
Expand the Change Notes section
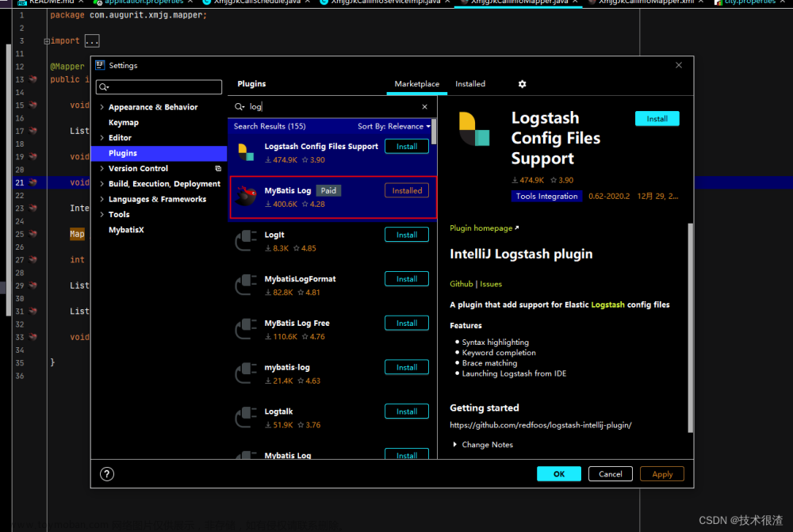pyautogui.click(x=454, y=445)
